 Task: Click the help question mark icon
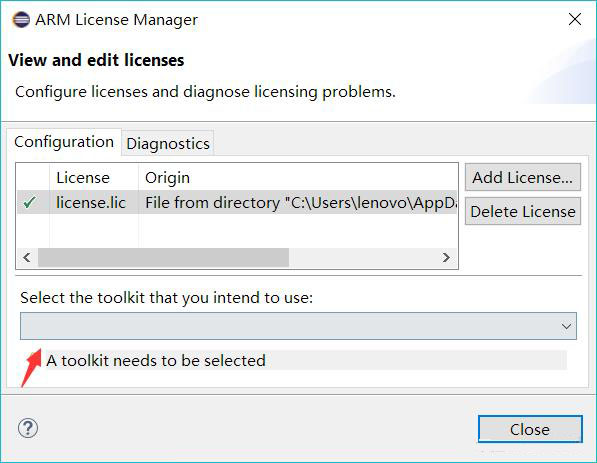(x=28, y=428)
